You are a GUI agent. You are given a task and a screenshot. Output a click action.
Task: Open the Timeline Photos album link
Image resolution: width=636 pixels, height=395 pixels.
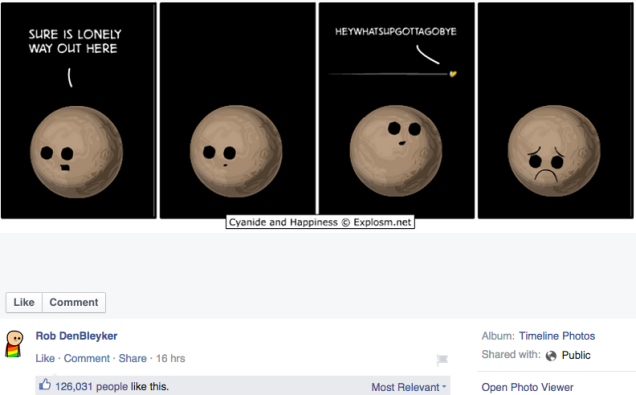point(557,336)
